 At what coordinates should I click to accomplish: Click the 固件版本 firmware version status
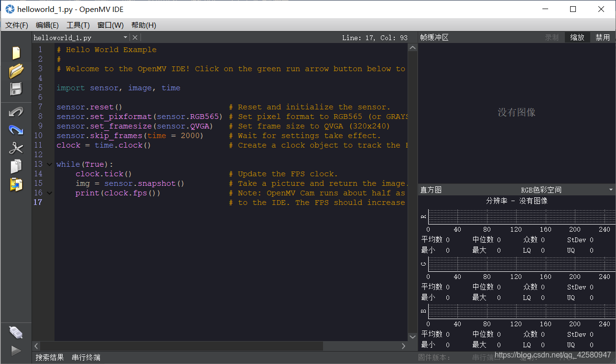[x=434, y=357]
